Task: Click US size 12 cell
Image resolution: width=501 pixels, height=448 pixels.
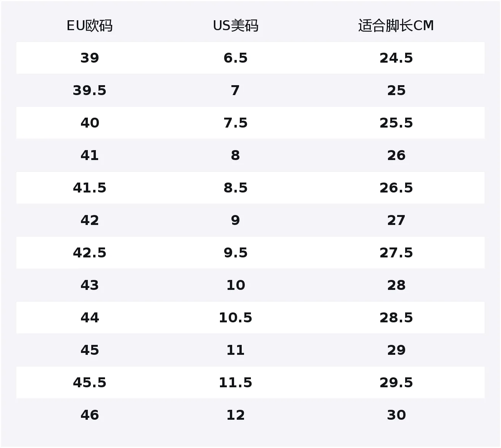Action: coord(236,415)
